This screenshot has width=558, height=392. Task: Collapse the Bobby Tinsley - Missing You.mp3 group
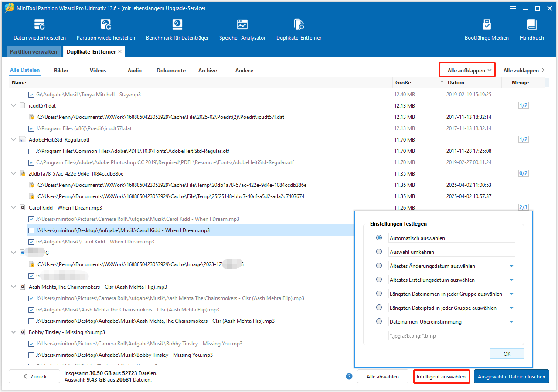pyautogui.click(x=14, y=332)
